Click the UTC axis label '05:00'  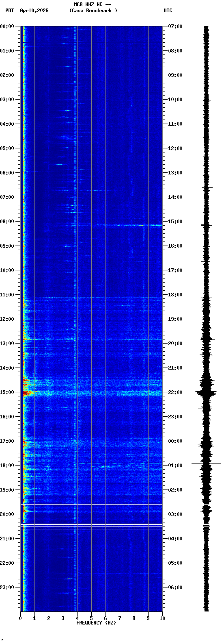[x=175, y=563]
